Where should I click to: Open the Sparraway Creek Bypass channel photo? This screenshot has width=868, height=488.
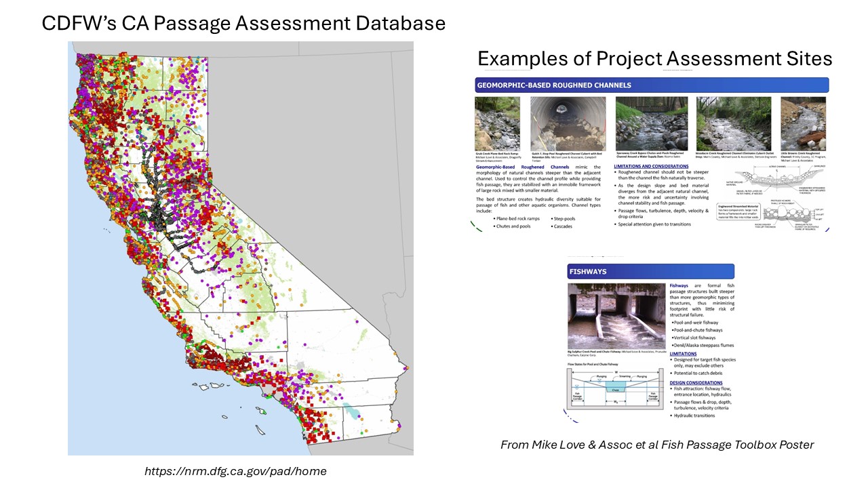click(652, 123)
